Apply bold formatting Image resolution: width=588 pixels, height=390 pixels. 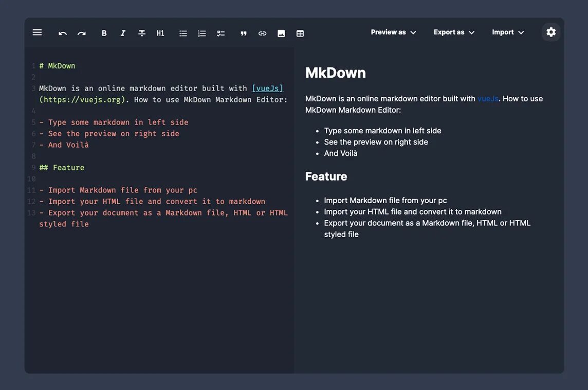pos(104,33)
